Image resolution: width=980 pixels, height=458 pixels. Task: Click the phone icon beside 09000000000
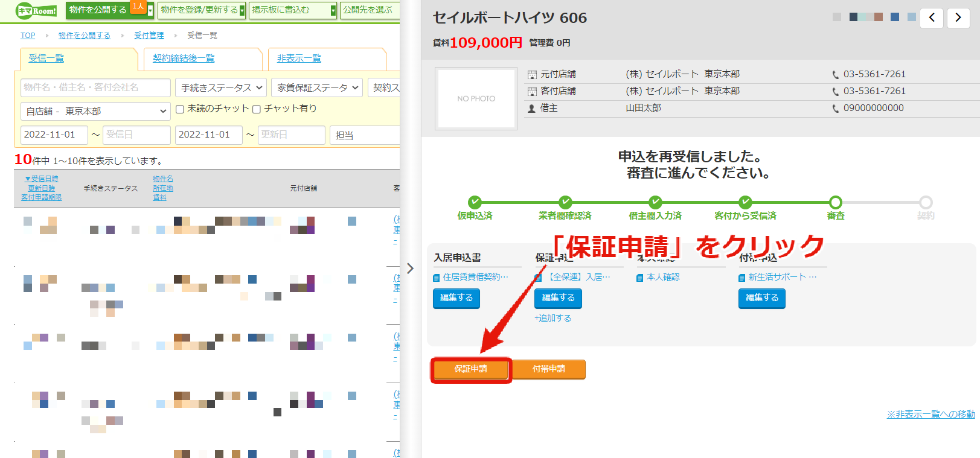coord(836,109)
